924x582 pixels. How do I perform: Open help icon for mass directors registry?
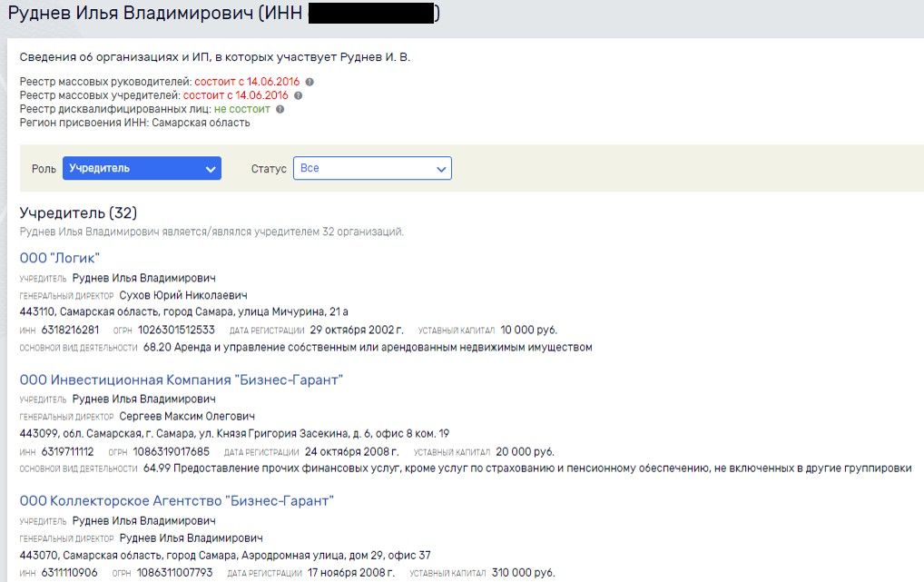(x=310, y=82)
